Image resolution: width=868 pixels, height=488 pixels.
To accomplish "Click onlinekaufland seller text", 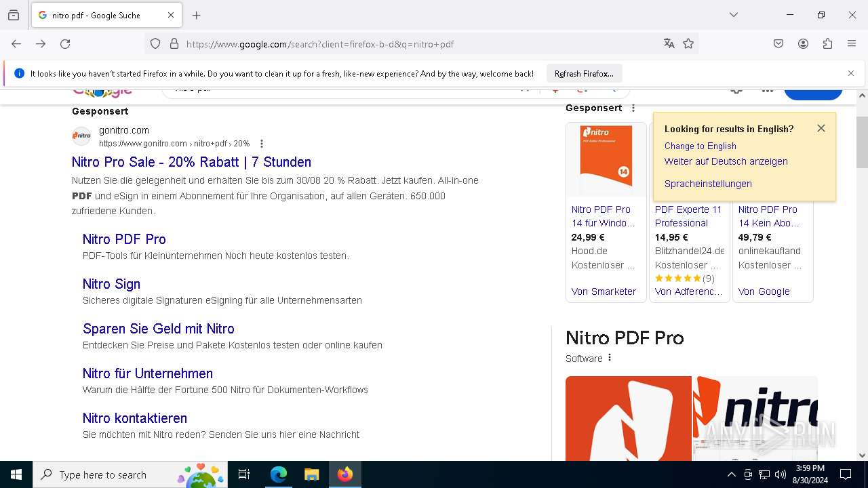I will 770,251.
